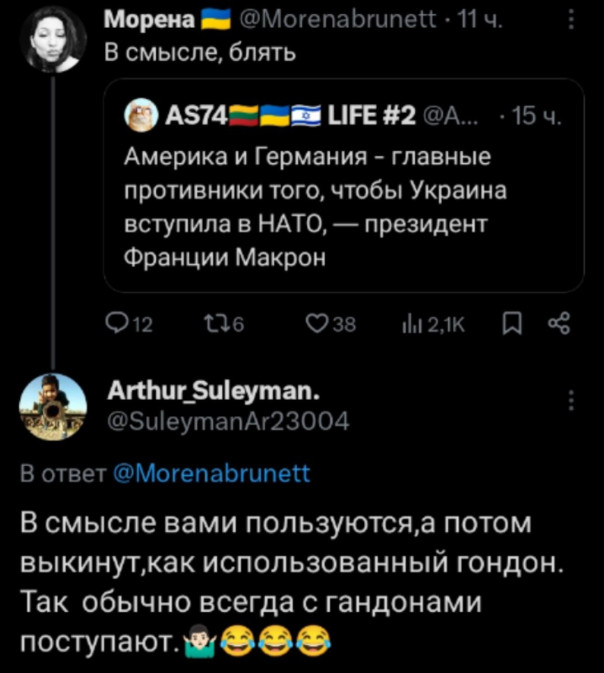The height and width of the screenshot is (673, 604).
Task: Open more options on Arthur_Suleyman's reply
Action: (x=572, y=400)
